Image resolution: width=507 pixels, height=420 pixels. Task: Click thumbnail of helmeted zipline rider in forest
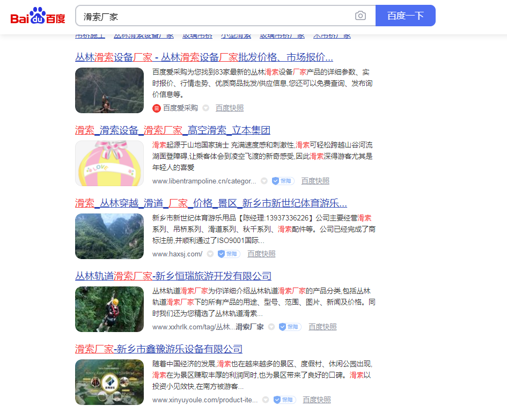pyautogui.click(x=109, y=309)
